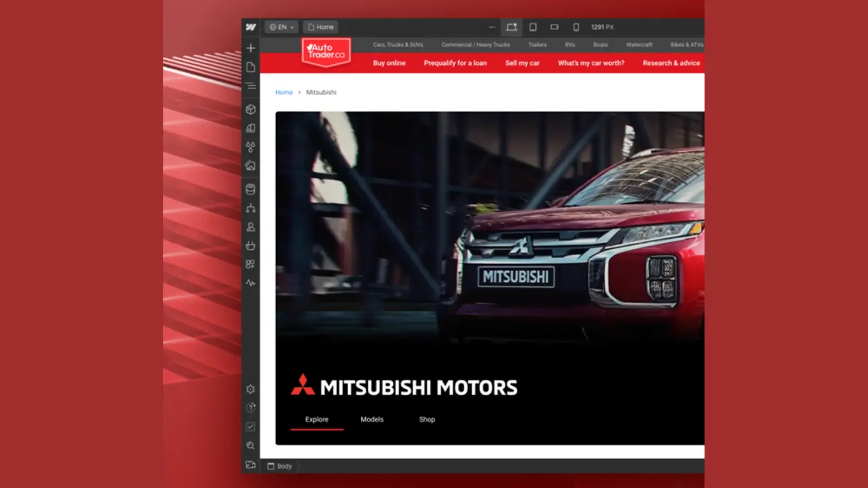Screen dimensions: 868x488
Task: Click the AutoTrader.ca logo
Action: [326, 52]
